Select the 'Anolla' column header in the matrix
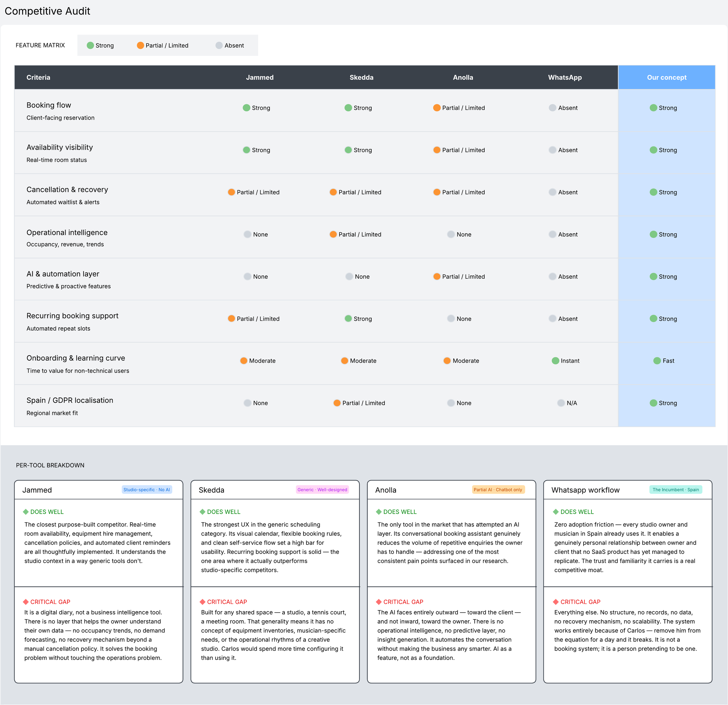Viewport: 728px width, 705px height. tap(463, 77)
